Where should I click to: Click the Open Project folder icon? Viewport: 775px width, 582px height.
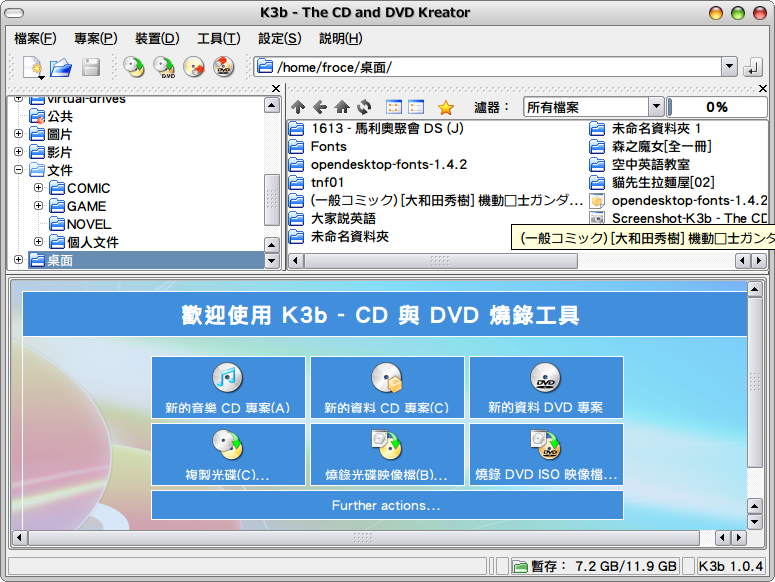click(61, 67)
